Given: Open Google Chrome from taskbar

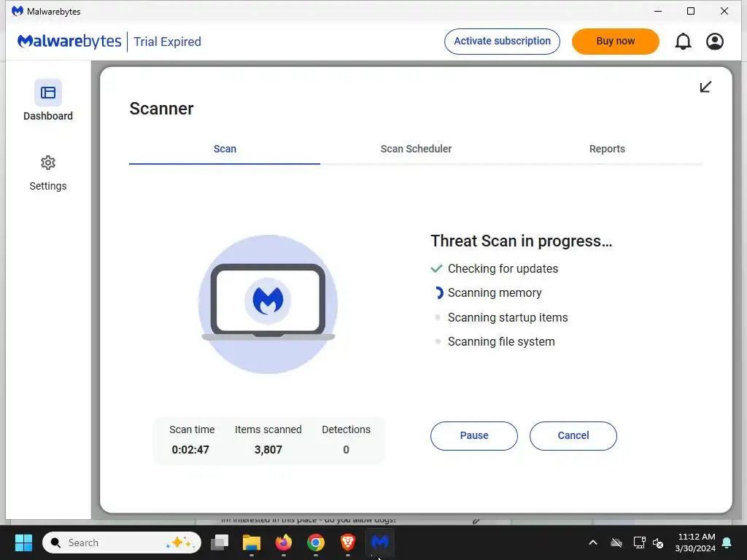Looking at the screenshot, I should [315, 542].
